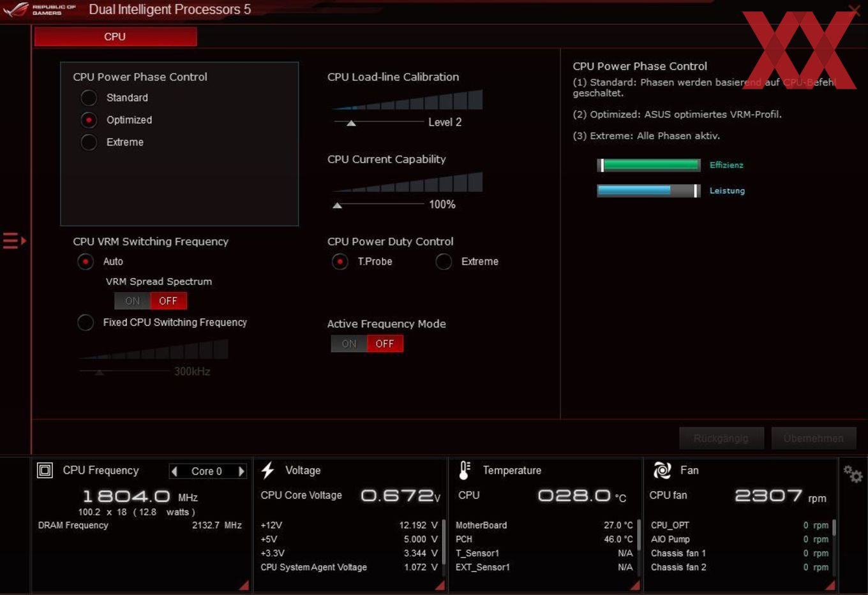Click the CPU System Agent Voltage row
The width and height of the screenshot is (868, 595).
click(349, 568)
